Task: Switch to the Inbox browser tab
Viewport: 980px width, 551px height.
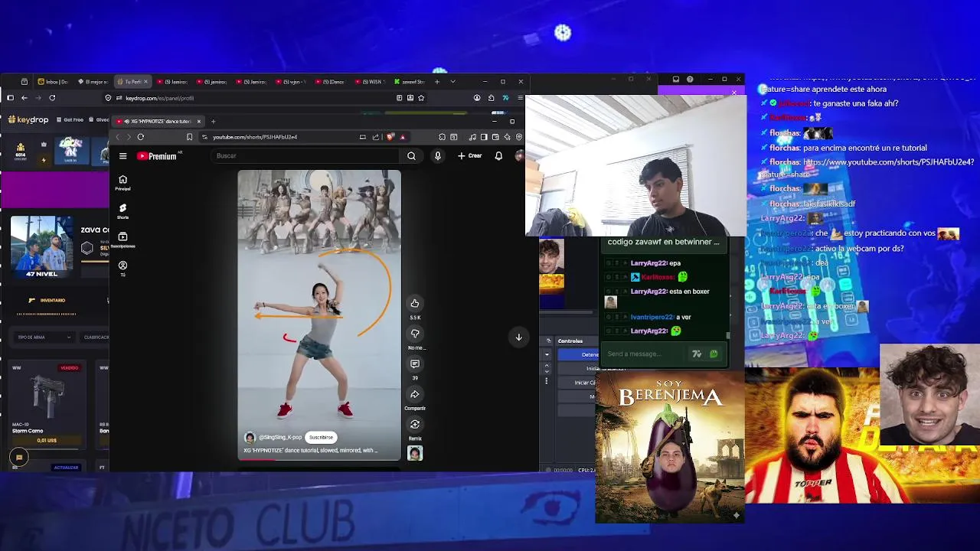Action: click(54, 81)
